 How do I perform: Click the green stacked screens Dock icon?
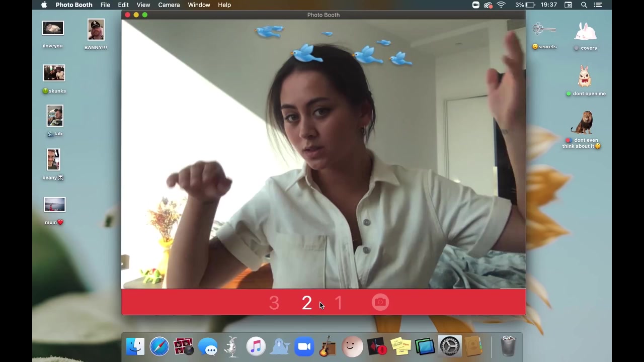pos(425,346)
